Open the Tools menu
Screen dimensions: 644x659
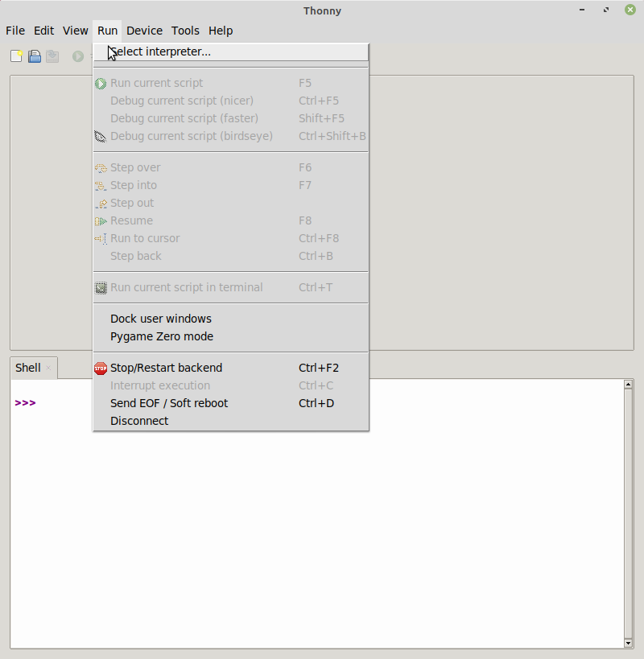coord(185,31)
